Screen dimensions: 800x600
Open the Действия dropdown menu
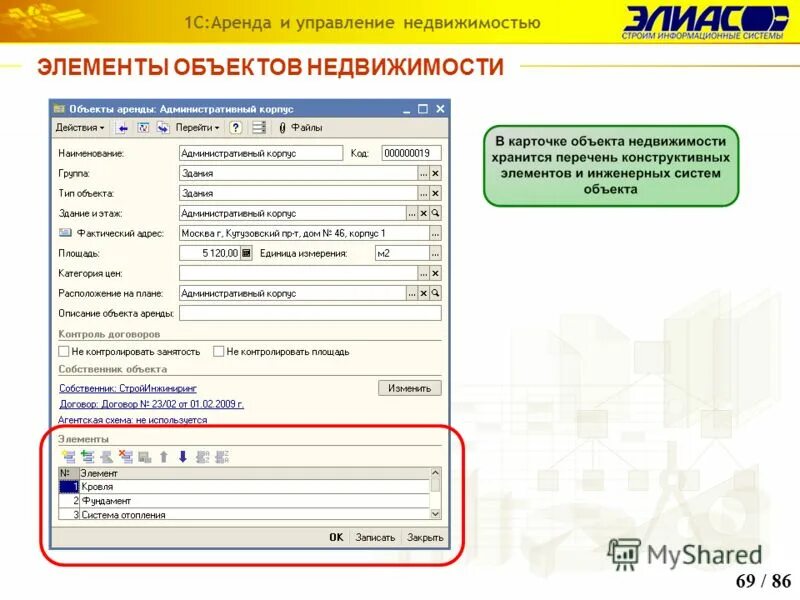tap(80, 128)
